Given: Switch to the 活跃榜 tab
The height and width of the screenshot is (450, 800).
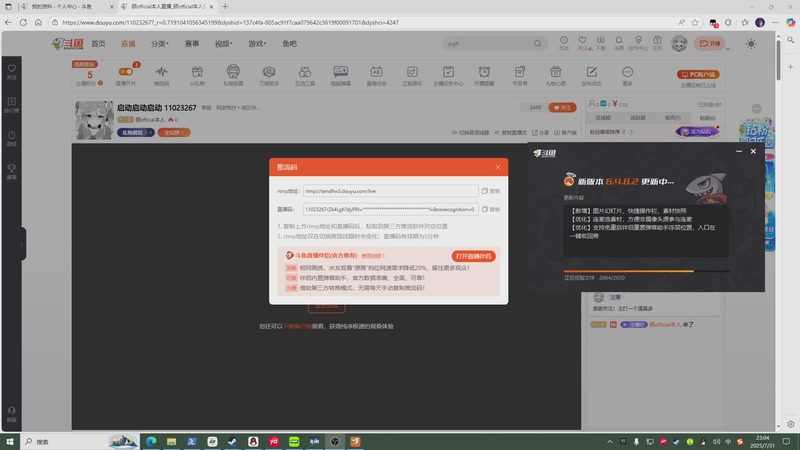Looking at the screenshot, I should click(638, 118).
